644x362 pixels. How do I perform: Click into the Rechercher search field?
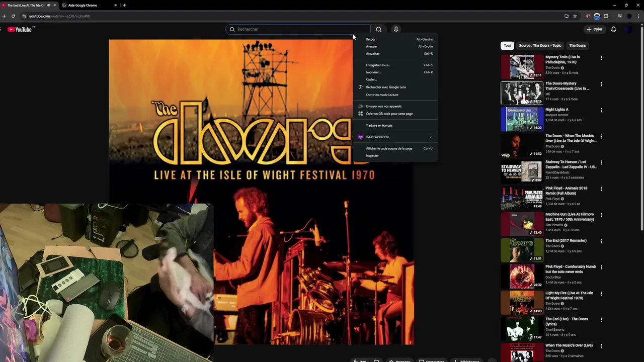coord(298,29)
